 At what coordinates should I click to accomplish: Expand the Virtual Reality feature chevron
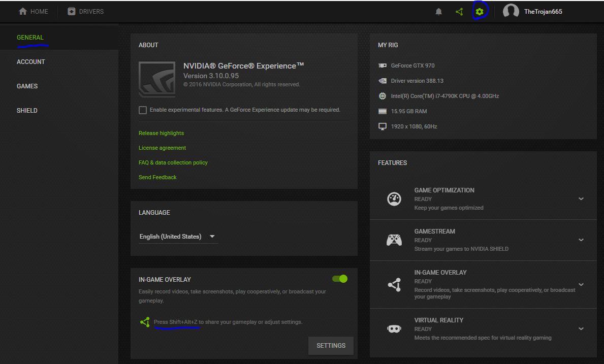(581, 329)
